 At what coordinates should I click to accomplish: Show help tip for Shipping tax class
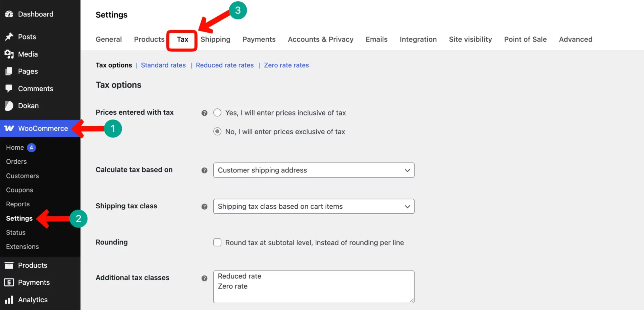(x=204, y=207)
